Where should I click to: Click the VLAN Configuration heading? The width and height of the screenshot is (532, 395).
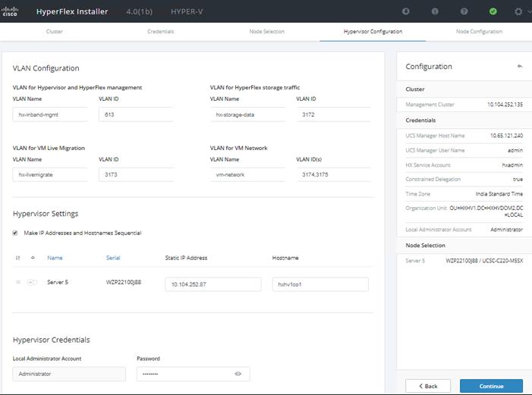46,68
